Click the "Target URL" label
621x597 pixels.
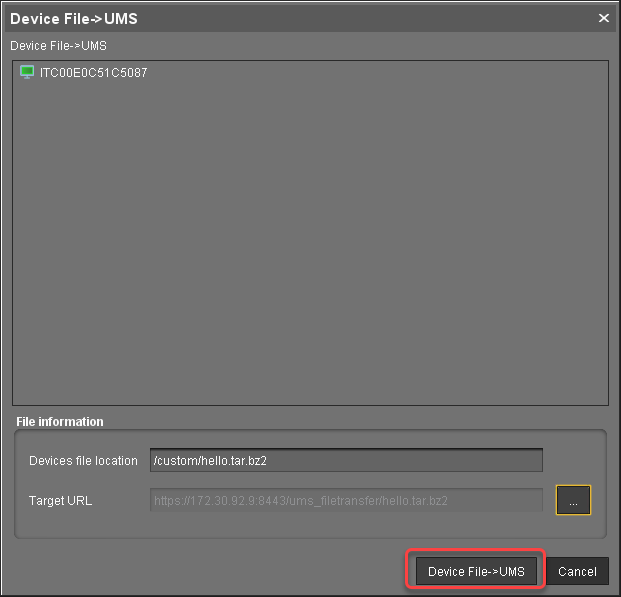62,500
